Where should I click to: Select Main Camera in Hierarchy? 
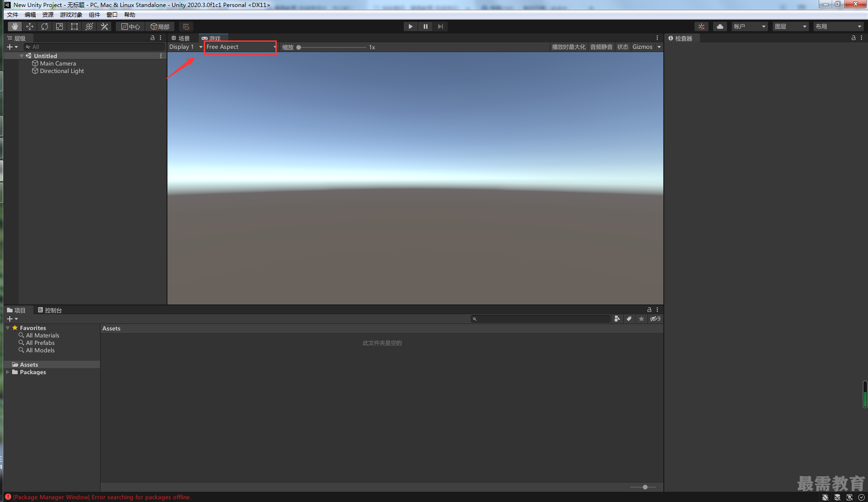(x=58, y=63)
